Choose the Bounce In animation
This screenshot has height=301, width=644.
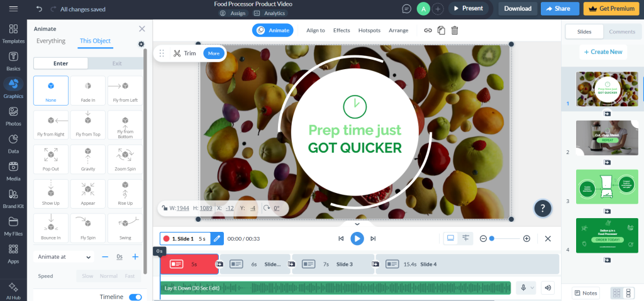[51, 228]
